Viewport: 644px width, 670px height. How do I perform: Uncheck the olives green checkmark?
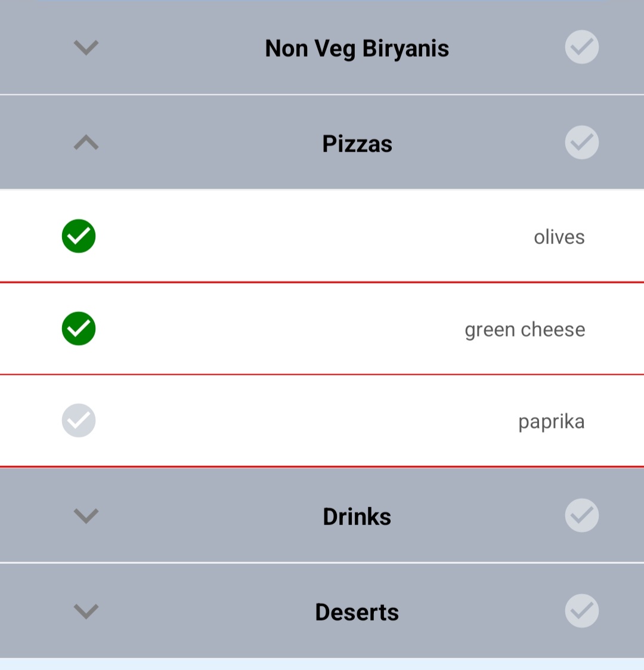click(79, 236)
